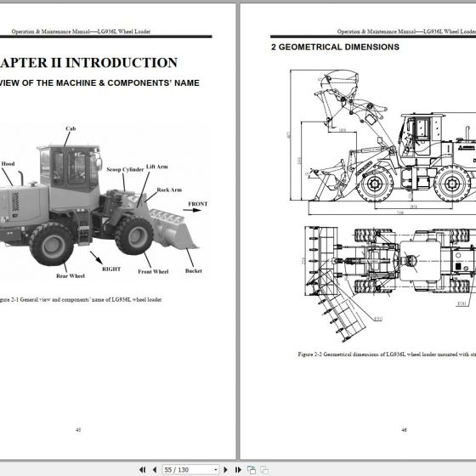Screen dimensions: 476x476
Task: Click the 'Cab' label
Action: [x=71, y=128]
